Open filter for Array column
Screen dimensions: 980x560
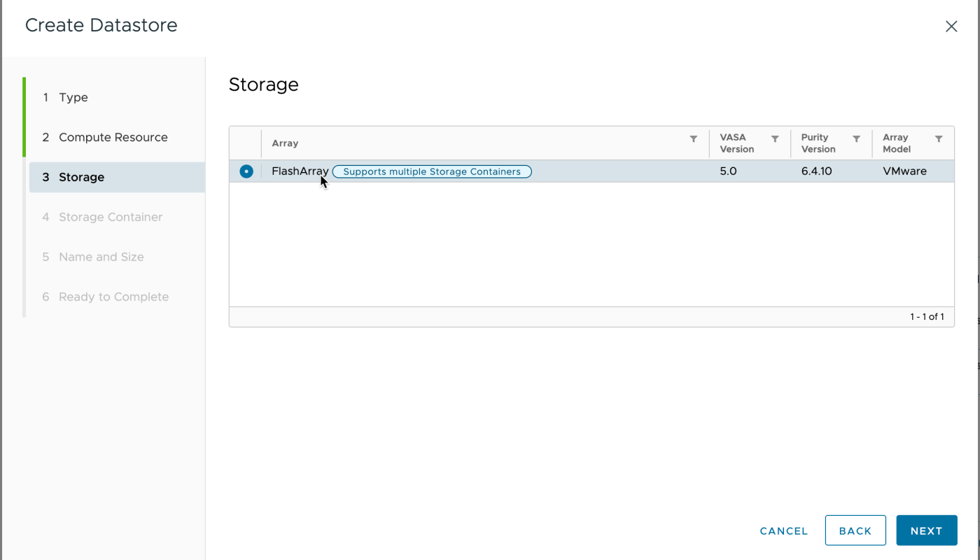click(693, 139)
